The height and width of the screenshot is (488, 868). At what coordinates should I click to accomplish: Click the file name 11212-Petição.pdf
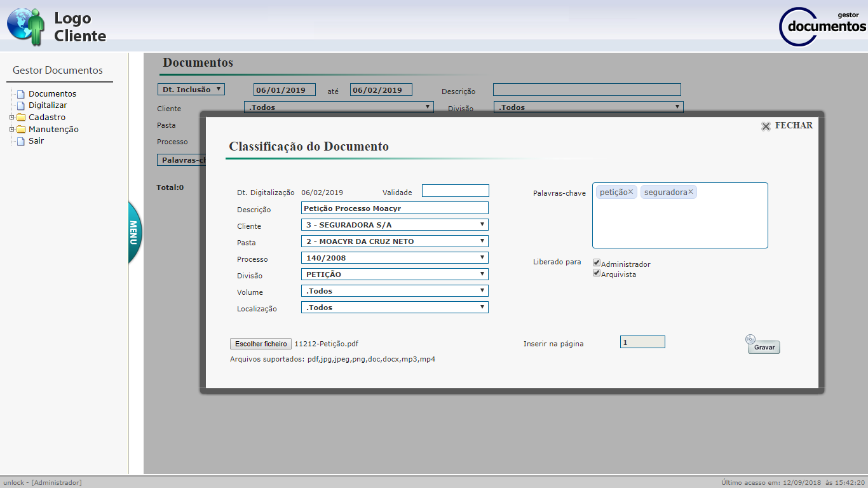327,344
